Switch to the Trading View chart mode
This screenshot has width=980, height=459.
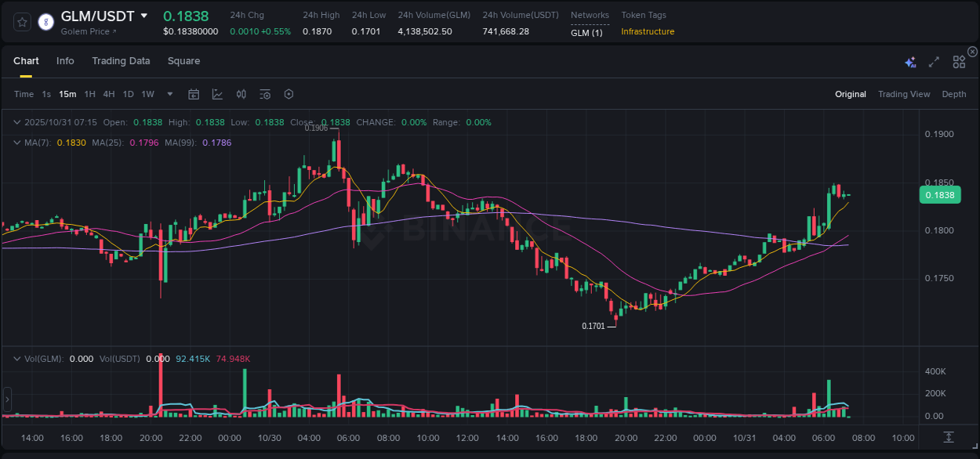[904, 94]
